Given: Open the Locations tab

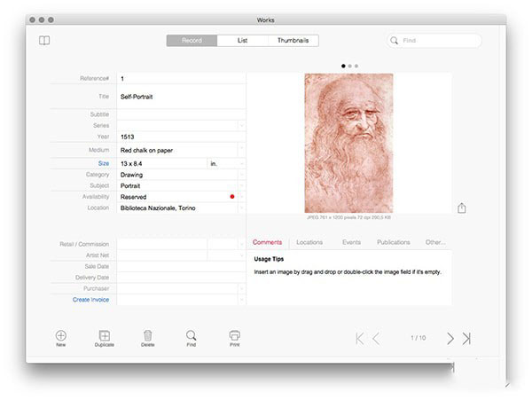Looking at the screenshot, I should (x=309, y=242).
